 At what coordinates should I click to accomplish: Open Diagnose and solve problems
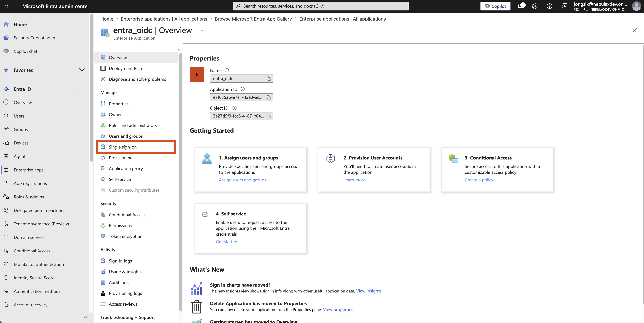coord(137,79)
